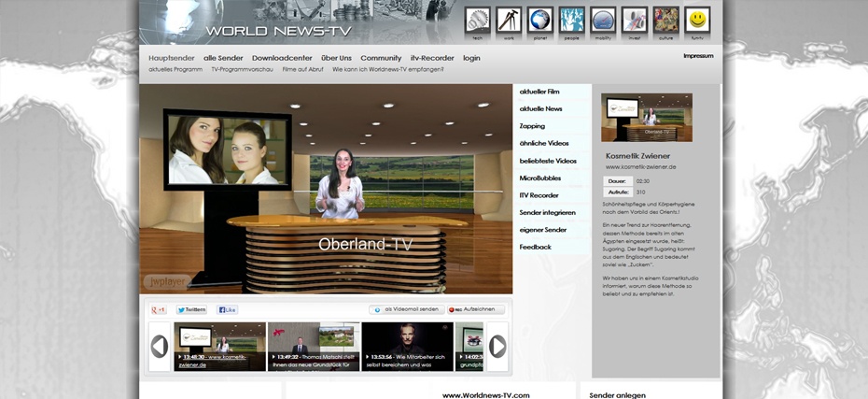Go to previous videos with left arrow
868x399 pixels.
point(160,347)
